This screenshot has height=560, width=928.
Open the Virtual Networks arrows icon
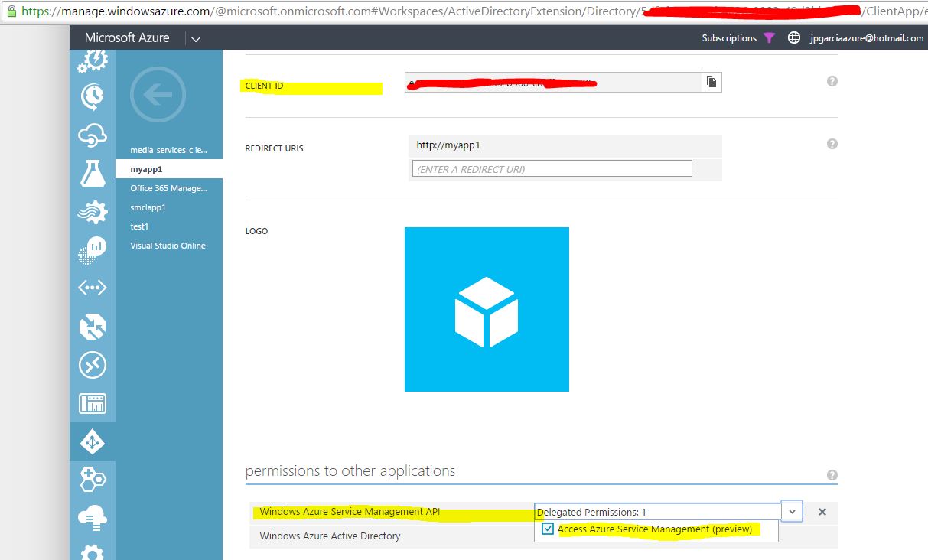point(93,288)
